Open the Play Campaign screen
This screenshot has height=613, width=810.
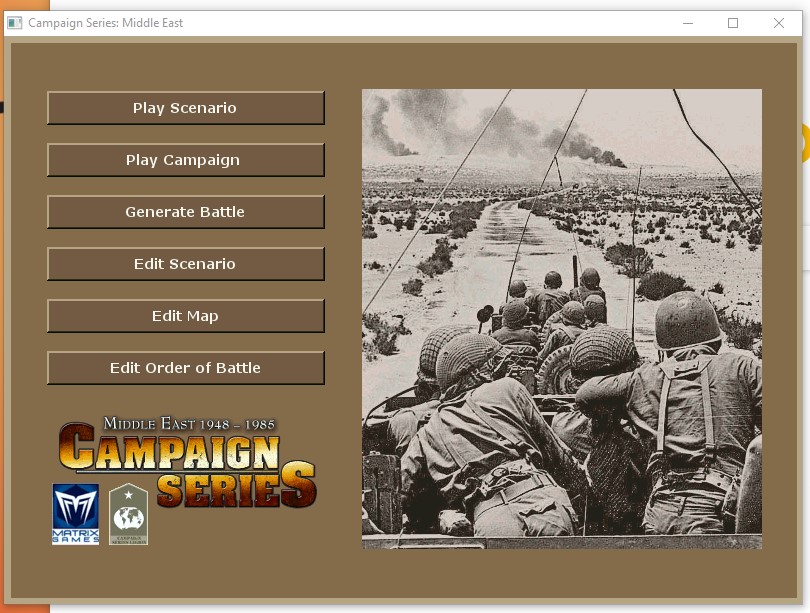point(185,160)
